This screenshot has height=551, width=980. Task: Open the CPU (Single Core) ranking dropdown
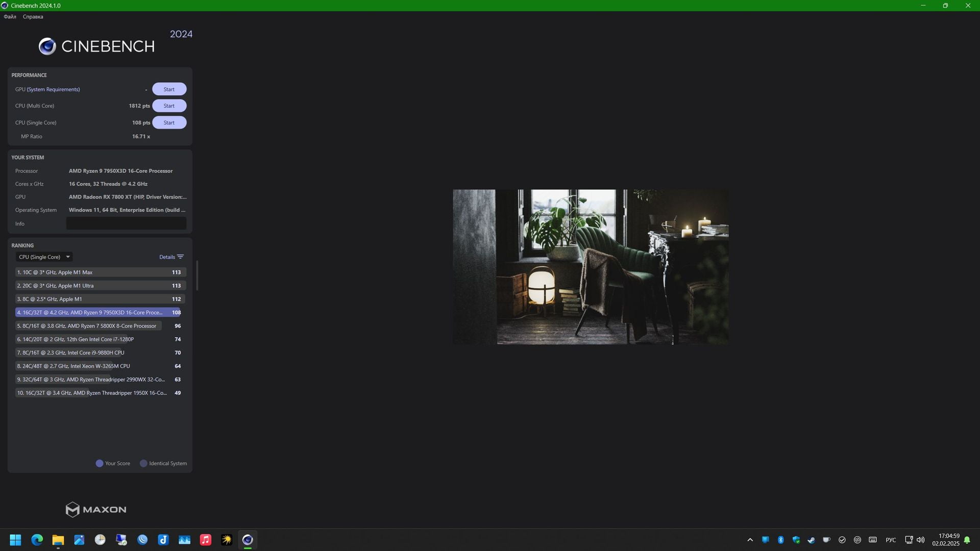(44, 257)
